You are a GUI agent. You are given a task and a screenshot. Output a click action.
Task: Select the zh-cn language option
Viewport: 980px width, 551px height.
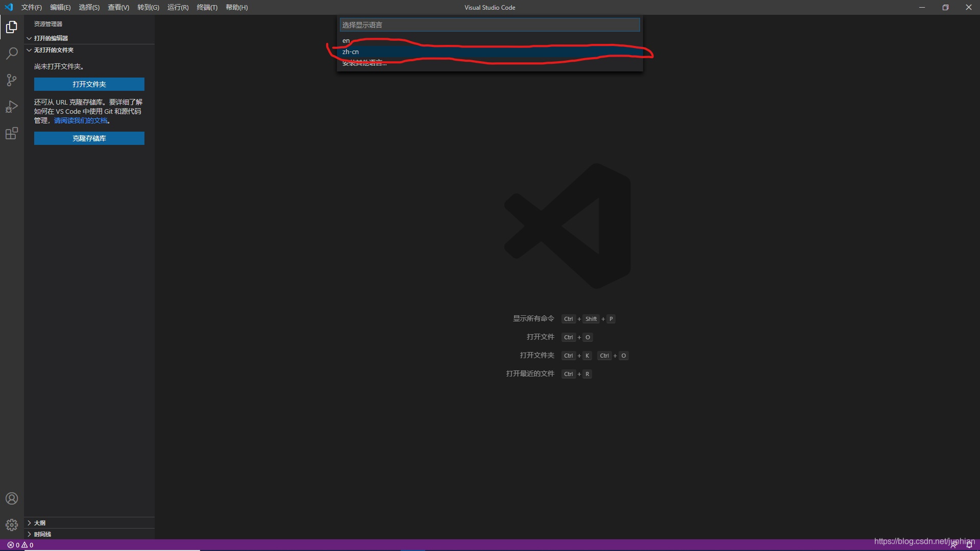(490, 52)
